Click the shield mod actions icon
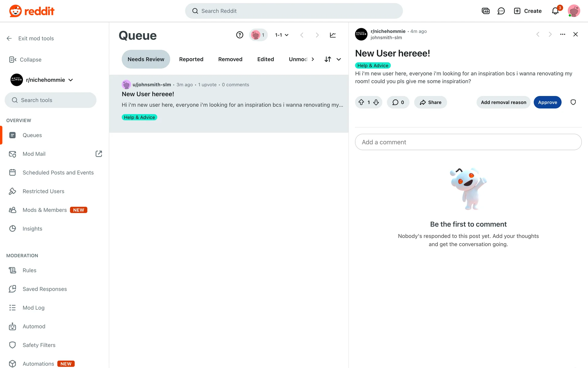Screen dimensions: 588x368 573,102
